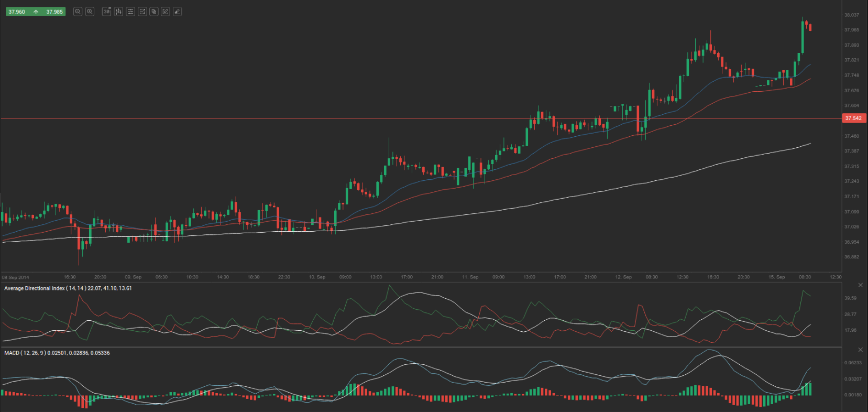Image resolution: width=868 pixels, height=412 pixels.
Task: Click the 10. Sep date on time axis
Action: (x=317, y=277)
